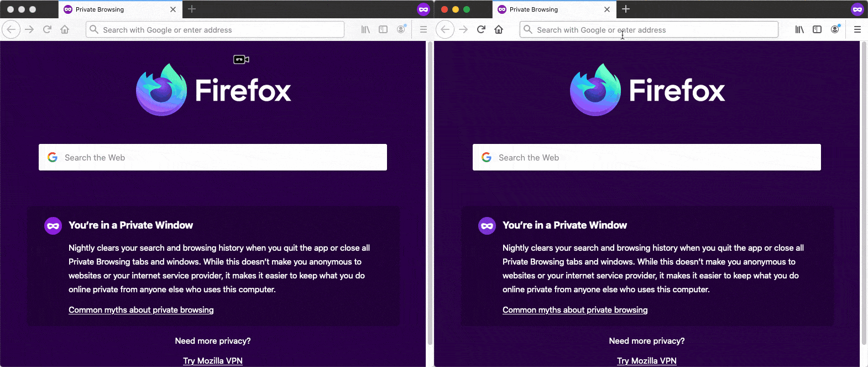The height and width of the screenshot is (367, 868).
Task: Close the Private Browsing tab in the right window
Action: pos(607,9)
